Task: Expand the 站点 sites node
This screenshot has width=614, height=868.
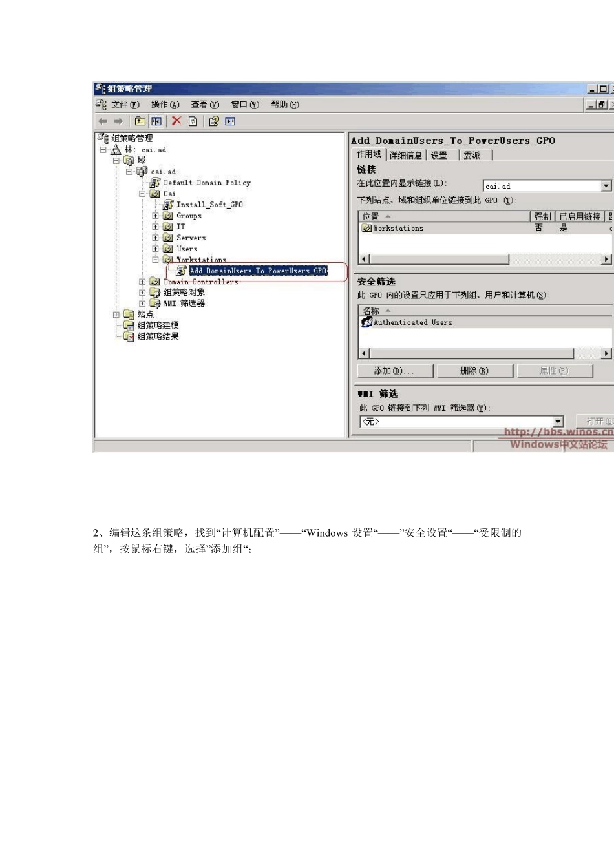Action: (x=116, y=315)
